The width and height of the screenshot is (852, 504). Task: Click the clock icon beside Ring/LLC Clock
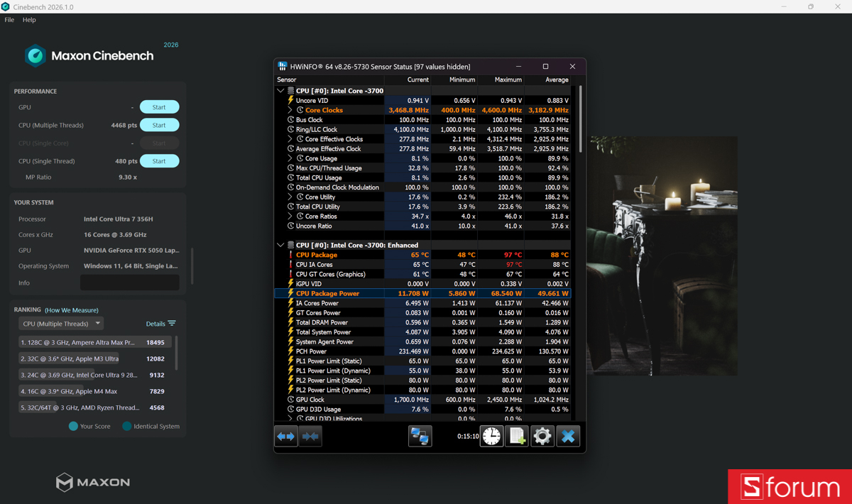290,130
